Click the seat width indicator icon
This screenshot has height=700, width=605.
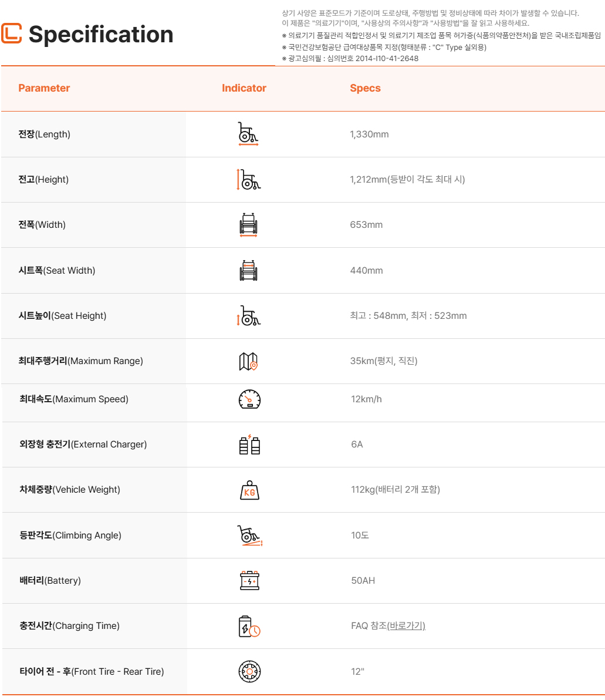click(x=248, y=270)
